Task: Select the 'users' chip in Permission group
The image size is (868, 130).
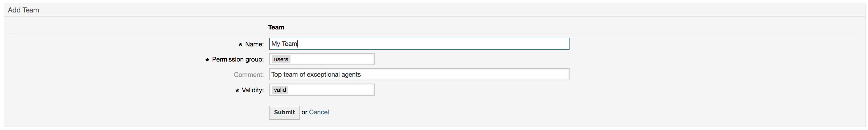Action: tap(281, 59)
